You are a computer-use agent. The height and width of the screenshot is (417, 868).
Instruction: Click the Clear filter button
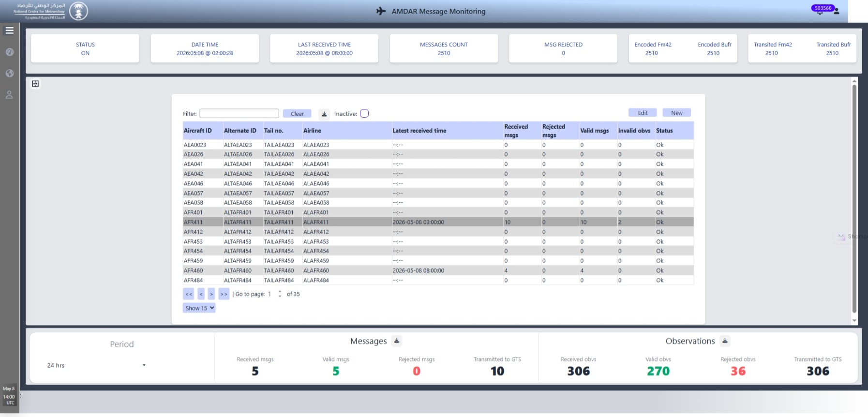(x=297, y=114)
